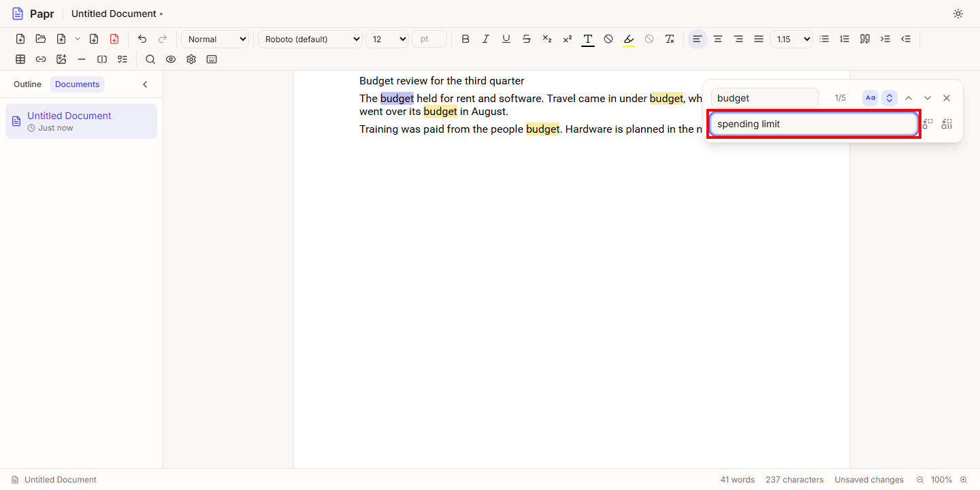Toggle underline formatting
The image size is (980, 490).
506,39
